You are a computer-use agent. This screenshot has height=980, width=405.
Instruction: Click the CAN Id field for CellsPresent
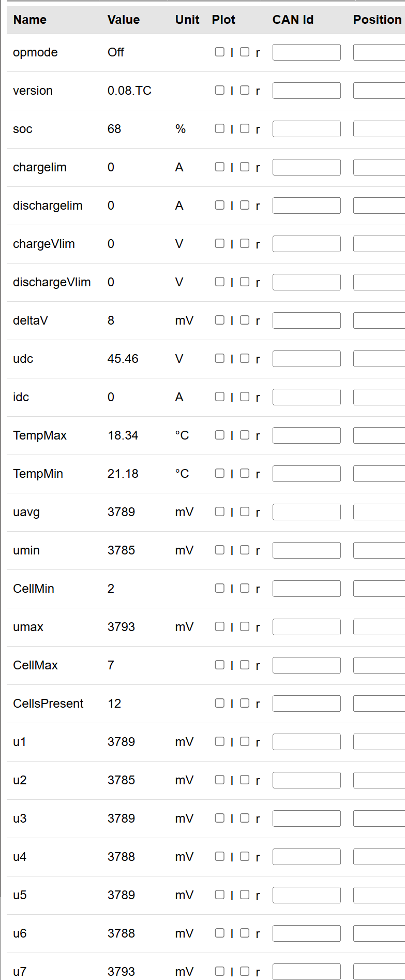click(x=306, y=704)
